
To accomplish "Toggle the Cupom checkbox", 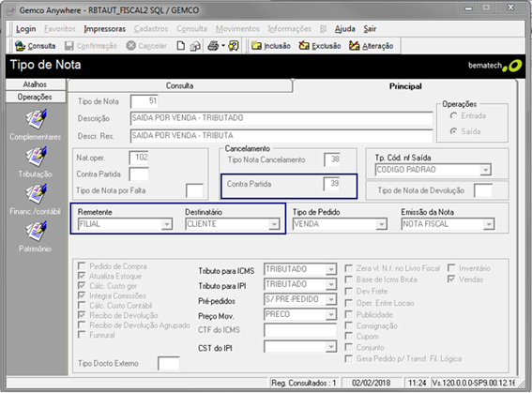I will coord(348,336).
